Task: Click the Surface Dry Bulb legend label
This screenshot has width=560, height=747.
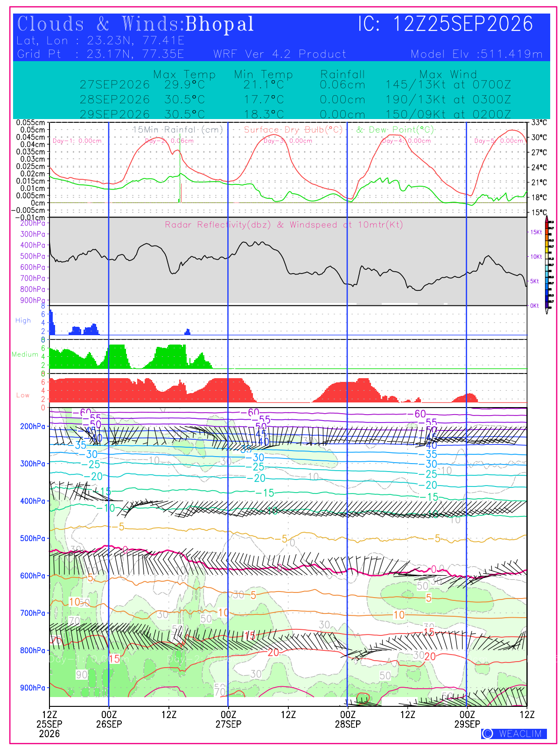Action: click(x=293, y=129)
